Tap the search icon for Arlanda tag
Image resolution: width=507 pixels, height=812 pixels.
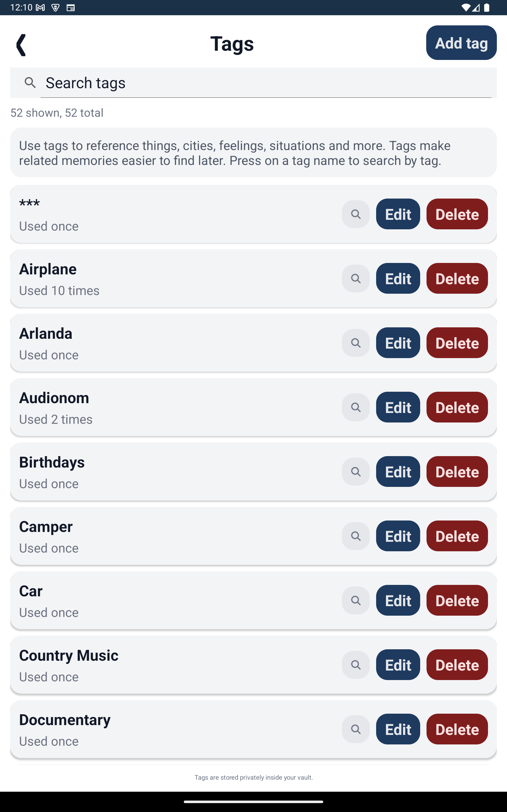point(356,343)
